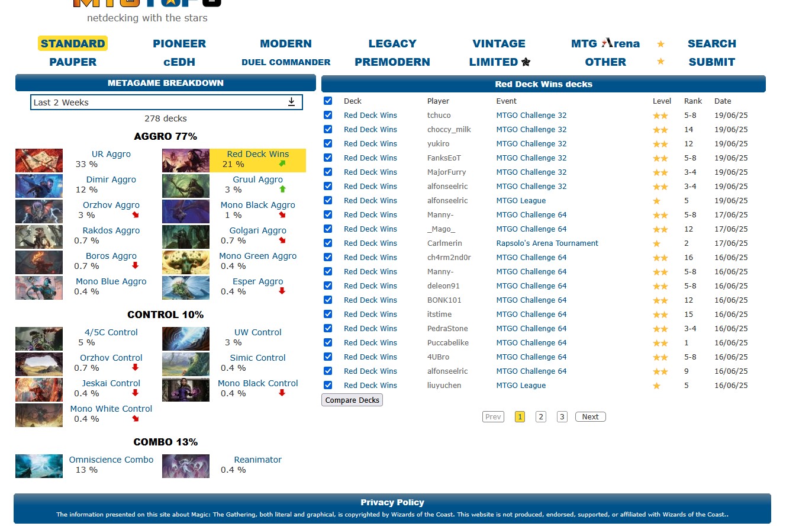Click the Mono White Control card art

[39, 415]
